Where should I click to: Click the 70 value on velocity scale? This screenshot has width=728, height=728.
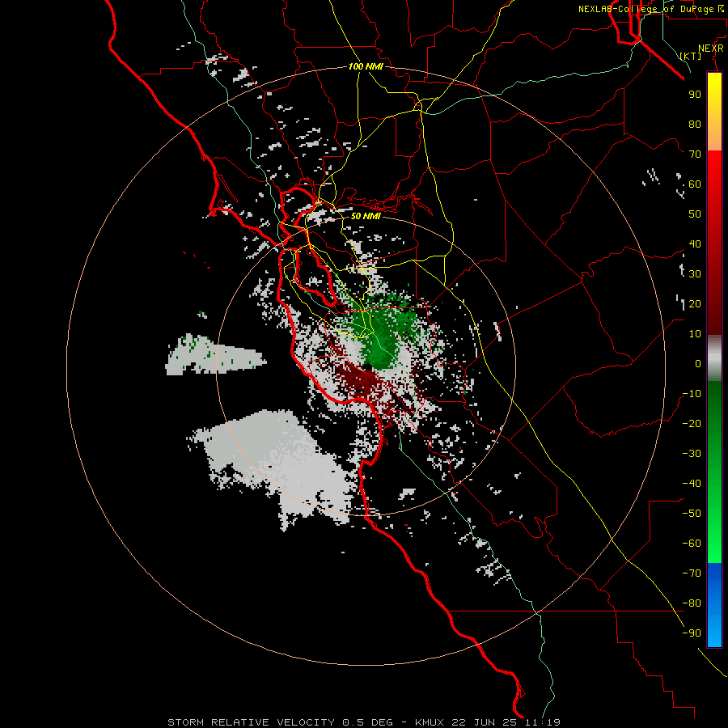pos(695,154)
